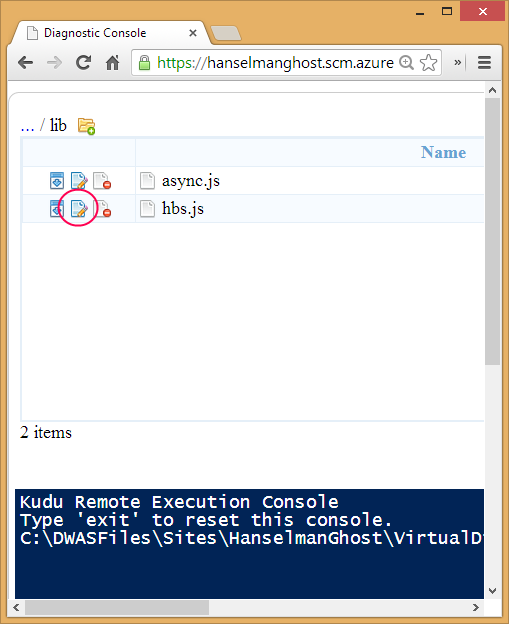Image resolution: width=509 pixels, height=624 pixels.
Task: Download the hbs.js file
Action: [x=57, y=209]
